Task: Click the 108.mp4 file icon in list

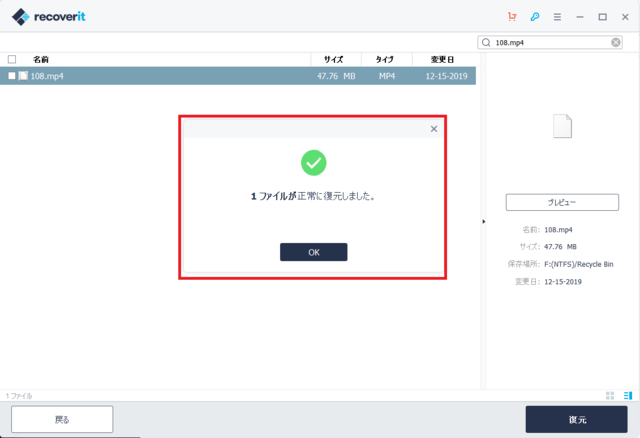Action: [23, 76]
